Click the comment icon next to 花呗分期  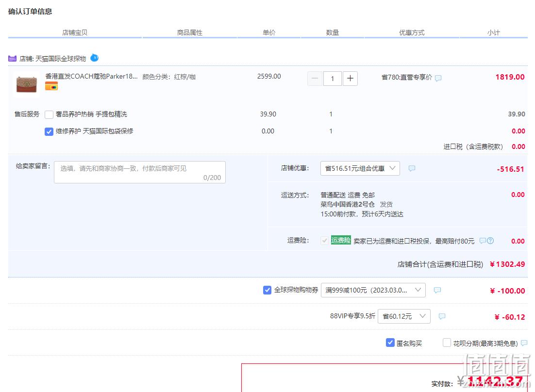(524, 343)
